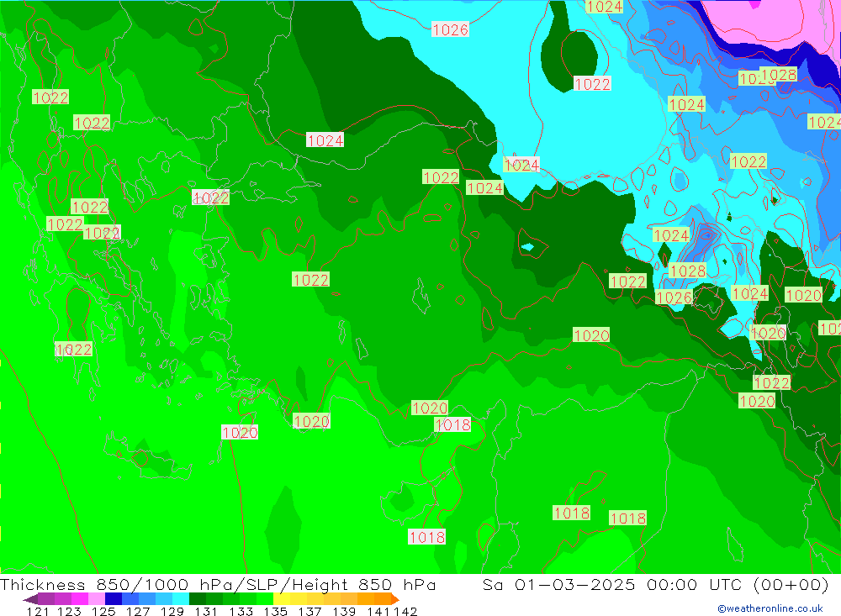Click the legend value '131'
Viewport: 841px width, 616px height.
(206, 611)
